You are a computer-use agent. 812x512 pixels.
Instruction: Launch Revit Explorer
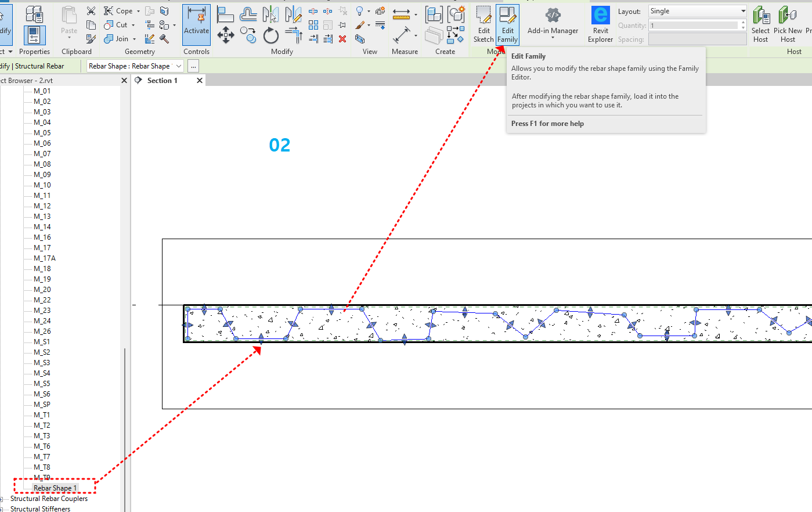point(600,25)
